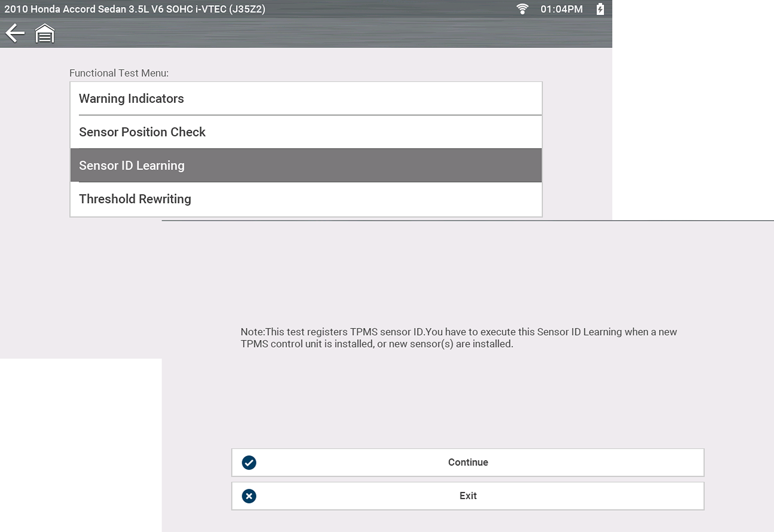Open the Warning Indicators test
The height and width of the screenshot is (532, 774).
click(x=131, y=98)
